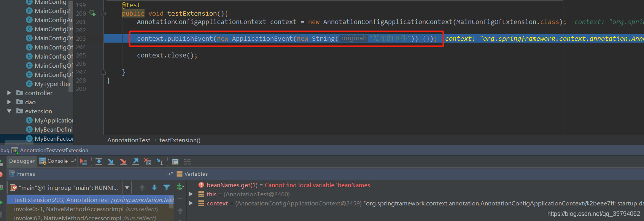The width and height of the screenshot is (644, 221).
Task: Click AnnotationTest breadcrumb
Action: click(129, 140)
